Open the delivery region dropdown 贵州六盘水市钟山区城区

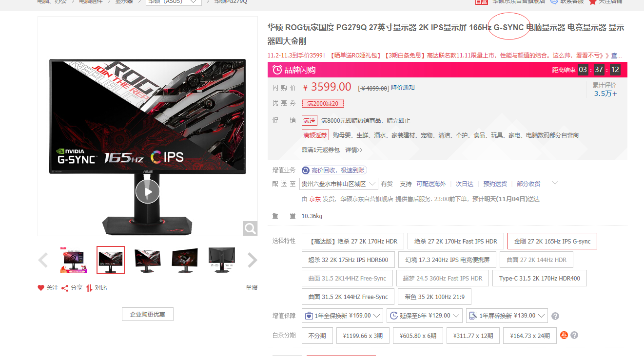[339, 184]
